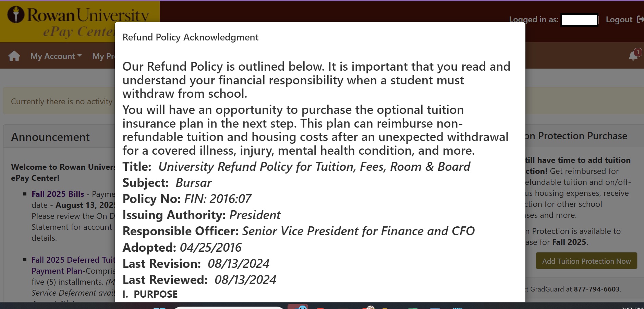Image resolution: width=644 pixels, height=309 pixels.
Task: Click the home icon in the navigation bar
Action: (x=13, y=56)
